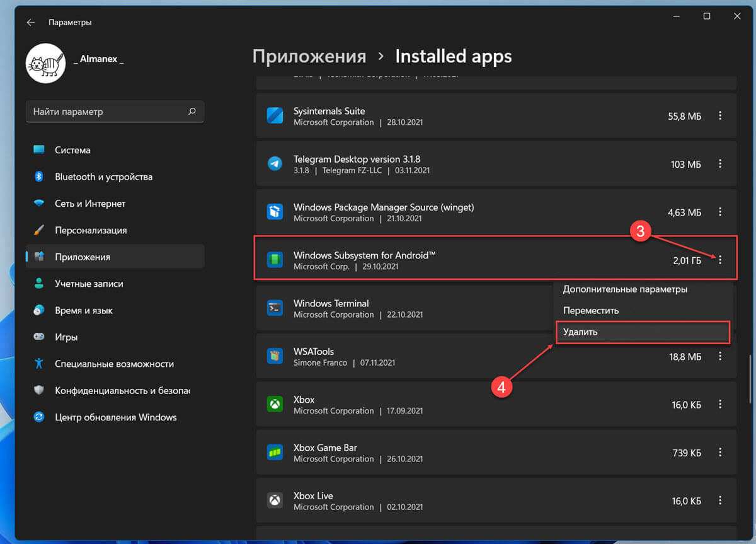Open Специальные возможности section
756x544 pixels.
point(115,364)
